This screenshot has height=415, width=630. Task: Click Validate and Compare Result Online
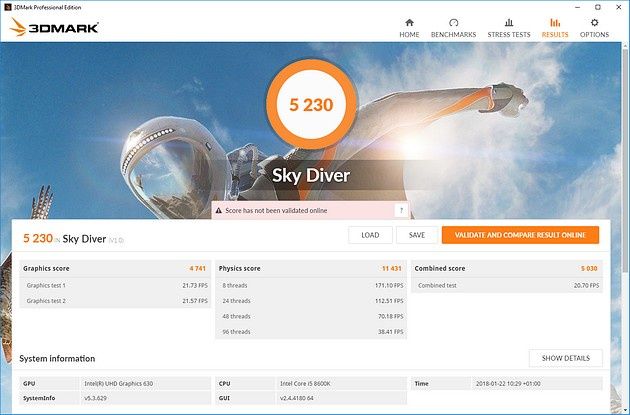[520, 235]
